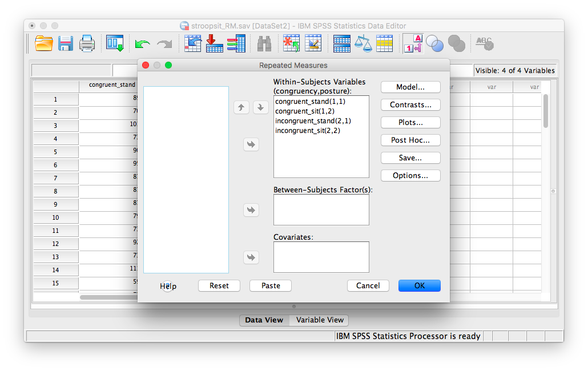Click arrow to move into Between-Subjects Factor(s)
The width and height of the screenshot is (588, 371).
[x=251, y=210]
